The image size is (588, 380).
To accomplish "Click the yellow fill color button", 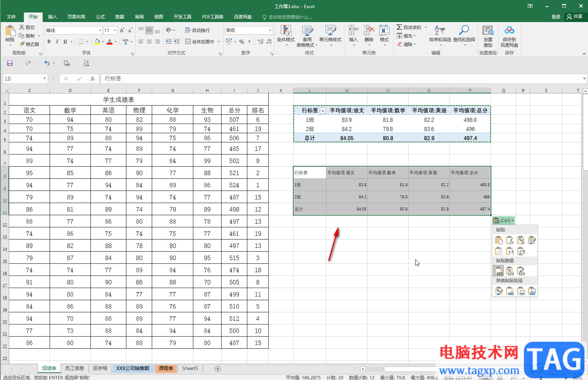I will [97, 42].
